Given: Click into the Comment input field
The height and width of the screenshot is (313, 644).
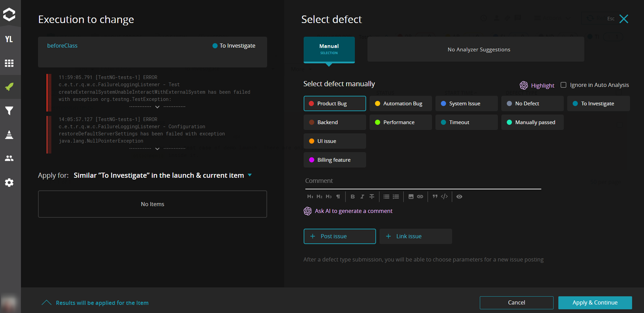Looking at the screenshot, I should [x=423, y=181].
